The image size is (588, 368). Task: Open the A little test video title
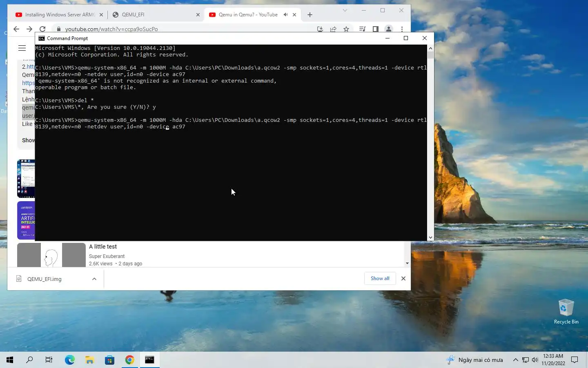(103, 247)
